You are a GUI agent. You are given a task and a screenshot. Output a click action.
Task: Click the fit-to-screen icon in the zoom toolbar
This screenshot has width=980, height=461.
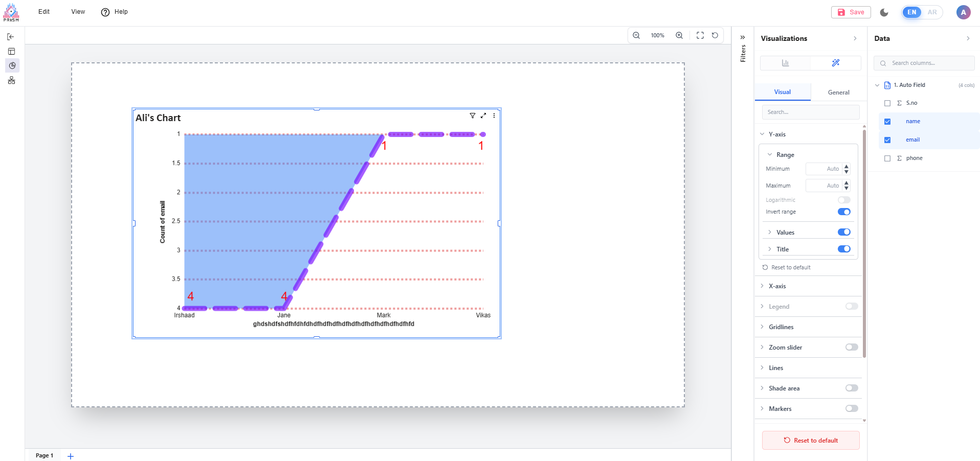(700, 35)
